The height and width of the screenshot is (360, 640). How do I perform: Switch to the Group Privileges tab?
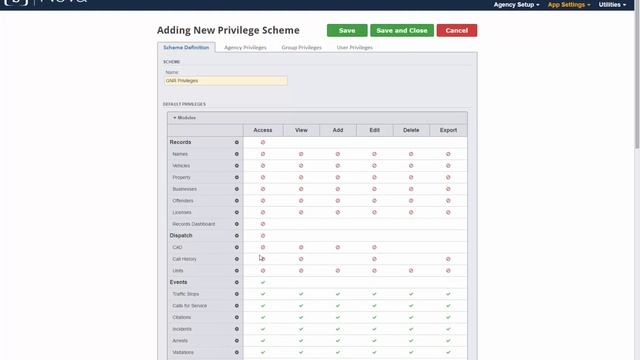[302, 48]
